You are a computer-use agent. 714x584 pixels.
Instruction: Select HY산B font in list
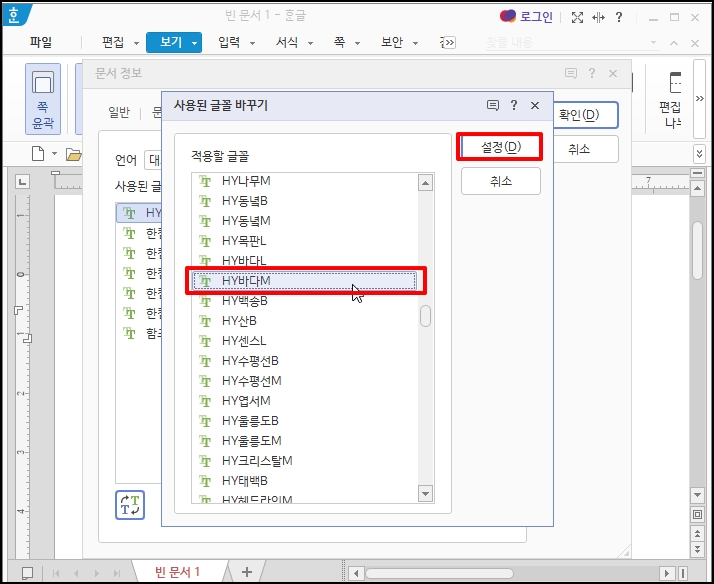pyautogui.click(x=304, y=321)
